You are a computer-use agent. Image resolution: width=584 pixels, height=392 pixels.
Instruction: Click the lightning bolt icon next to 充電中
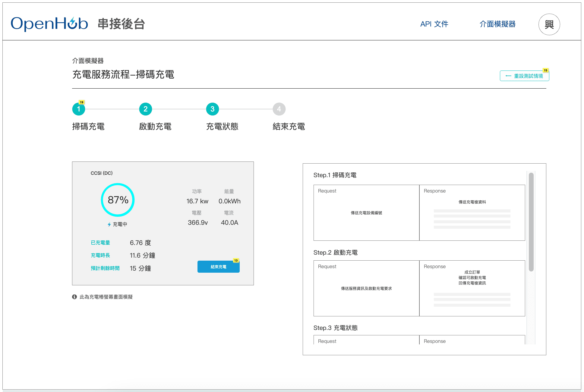coord(109,224)
